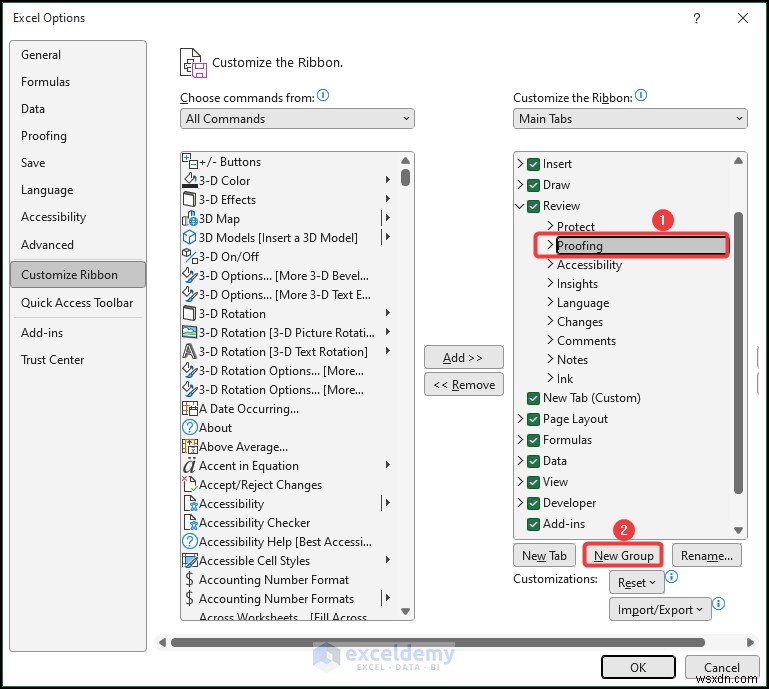Select the Notes group in Review
The image size is (769, 689).
[x=572, y=359]
